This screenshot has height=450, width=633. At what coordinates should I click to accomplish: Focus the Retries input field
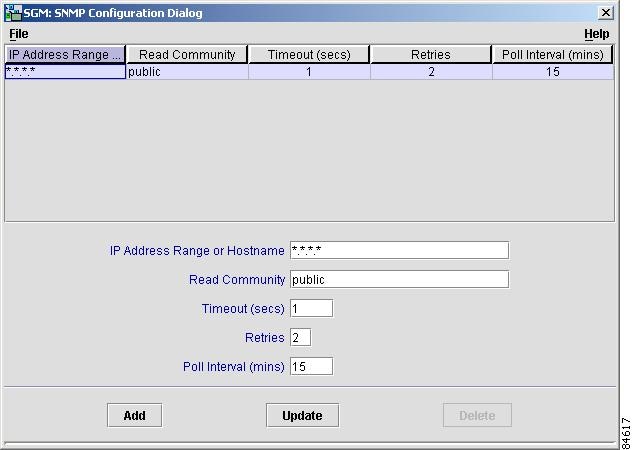300,337
